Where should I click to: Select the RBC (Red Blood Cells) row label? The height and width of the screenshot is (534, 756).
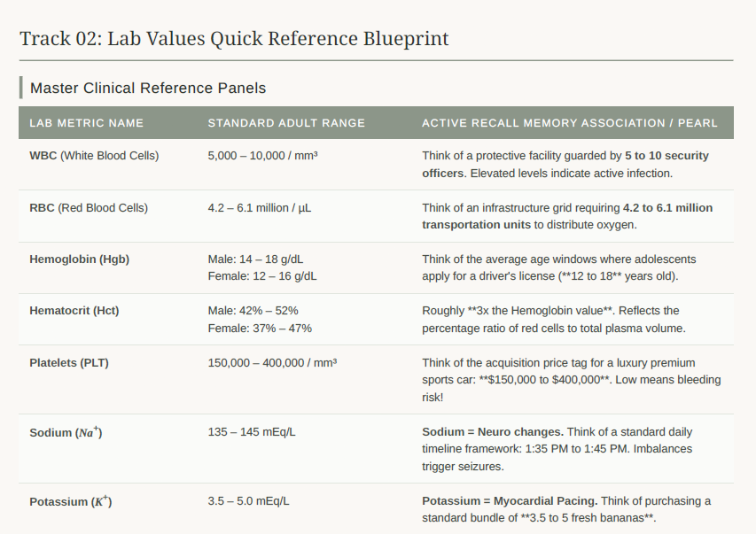[89, 208]
